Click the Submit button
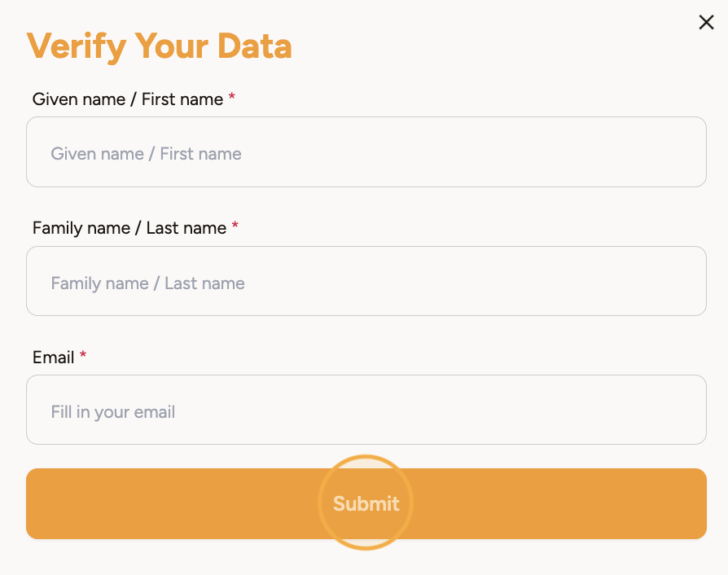Viewport: 728px width, 575px height. point(366,503)
